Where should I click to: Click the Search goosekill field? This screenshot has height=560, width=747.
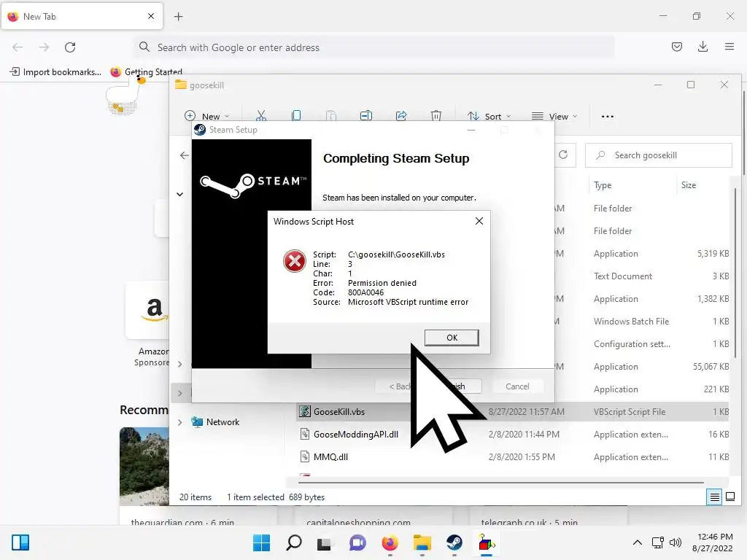[x=659, y=155]
